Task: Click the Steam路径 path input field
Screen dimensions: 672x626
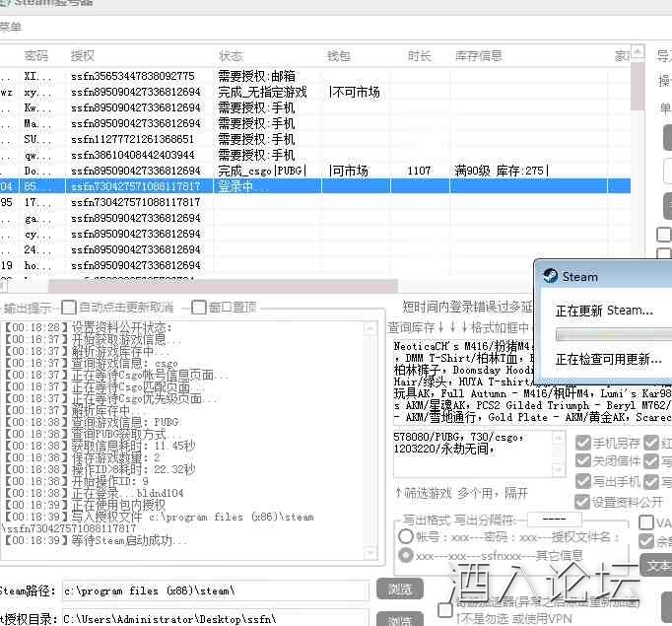Action: click(x=216, y=591)
